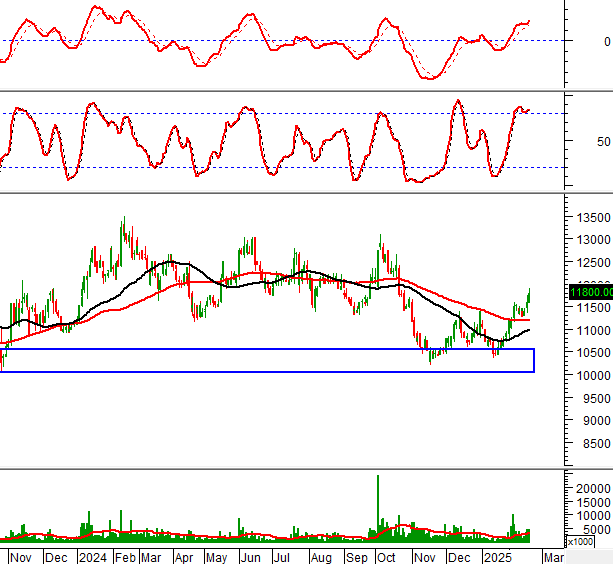Viewport: 613px width, 564px height.
Task: Click the Mar label right after Feb
Action: tap(151, 557)
